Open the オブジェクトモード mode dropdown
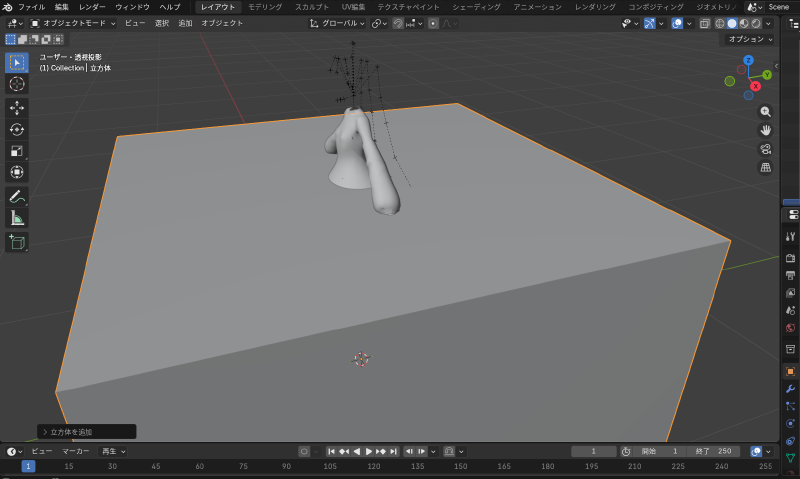 pyautogui.click(x=73, y=23)
